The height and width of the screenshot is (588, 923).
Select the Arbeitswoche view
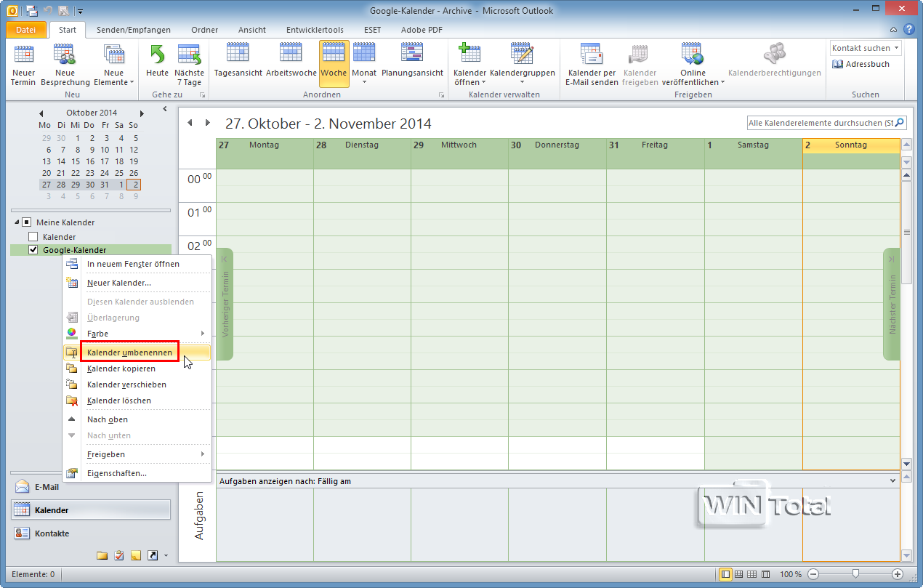pos(291,61)
